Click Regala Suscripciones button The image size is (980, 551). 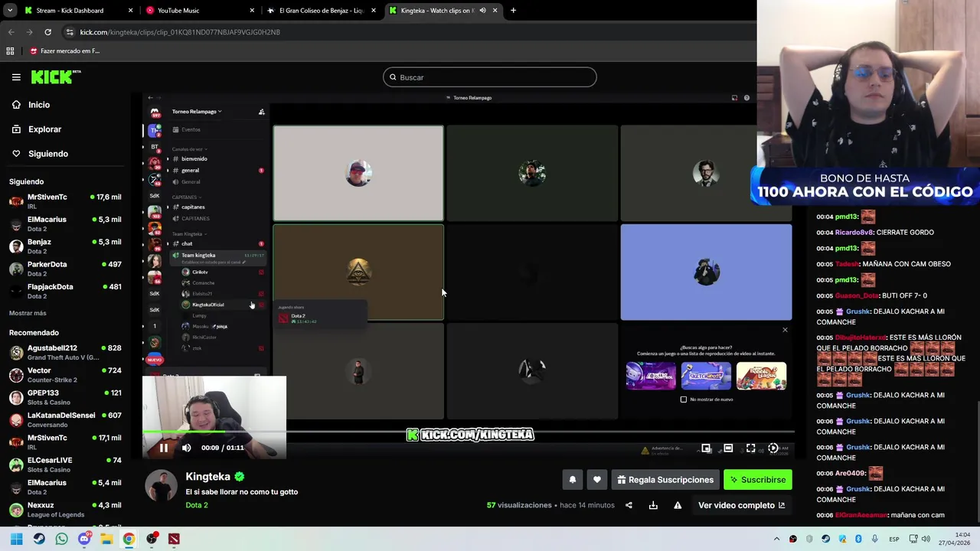click(x=665, y=480)
